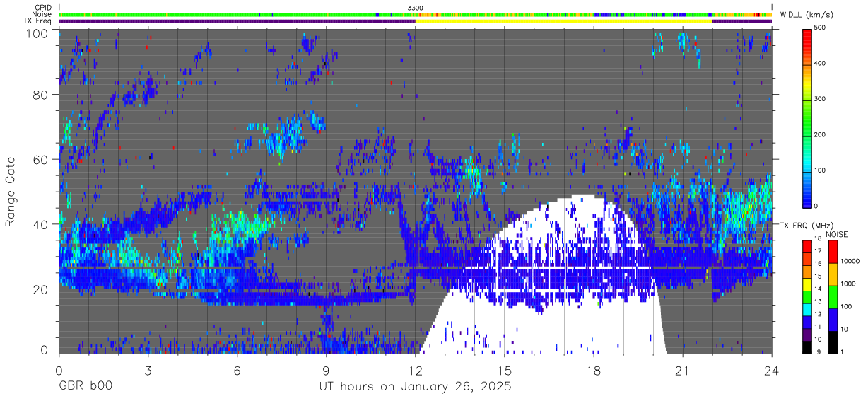
Task: Click the 6 hour tick label
Action: pyautogui.click(x=237, y=371)
